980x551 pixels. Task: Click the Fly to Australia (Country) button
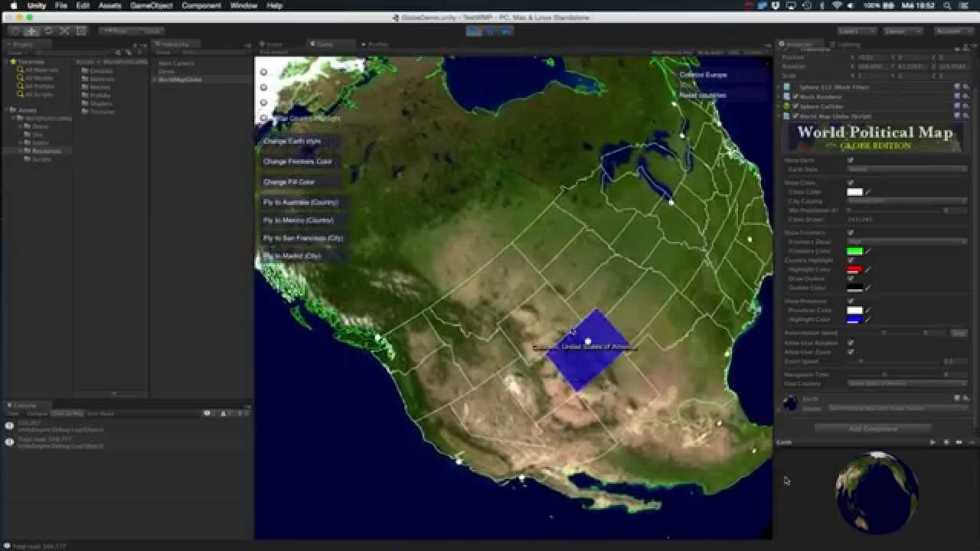(x=302, y=202)
